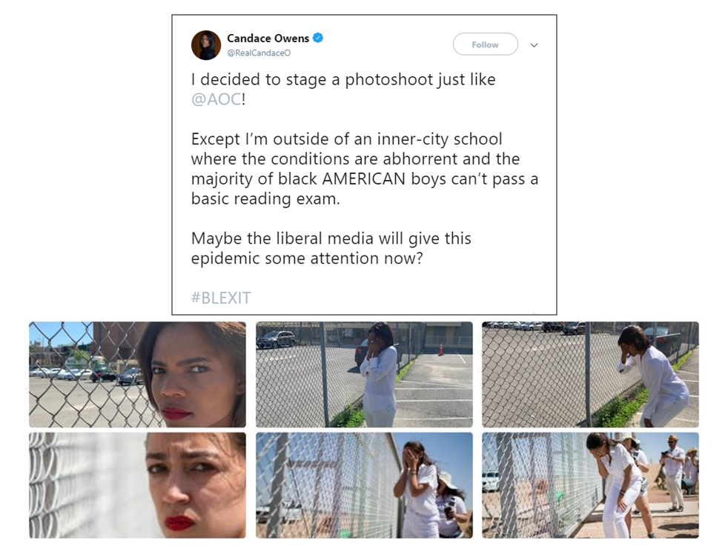The image size is (728, 560).
Task: Follow this Twitter account
Action: click(485, 44)
